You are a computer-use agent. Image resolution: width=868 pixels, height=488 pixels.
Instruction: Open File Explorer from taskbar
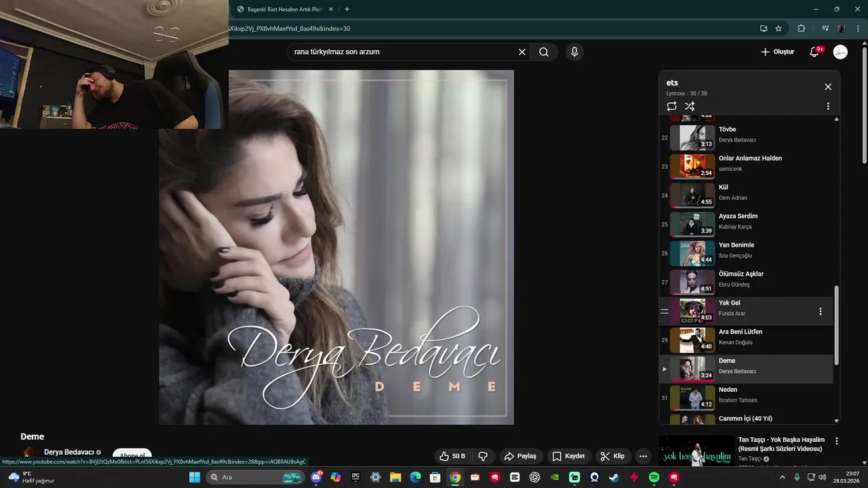point(395,477)
